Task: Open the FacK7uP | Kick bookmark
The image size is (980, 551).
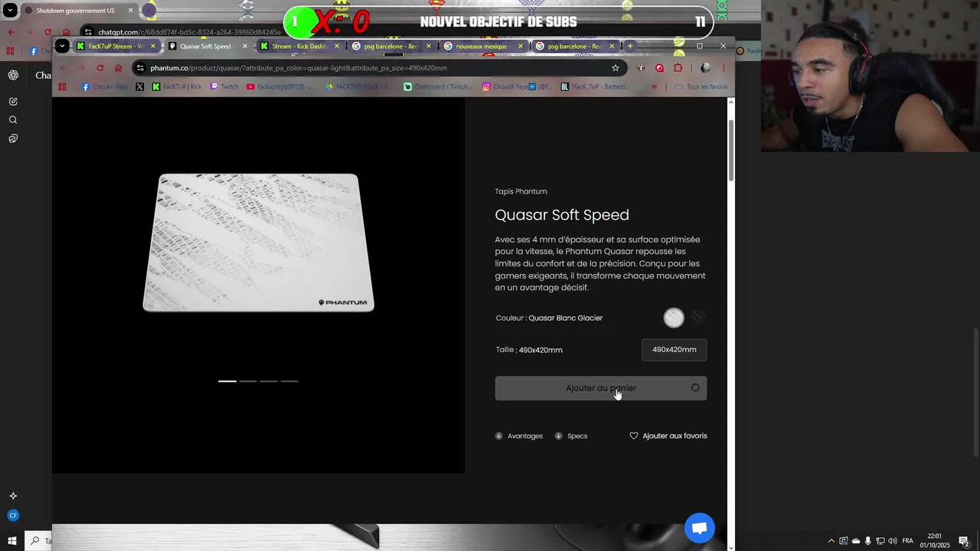Action: click(177, 86)
